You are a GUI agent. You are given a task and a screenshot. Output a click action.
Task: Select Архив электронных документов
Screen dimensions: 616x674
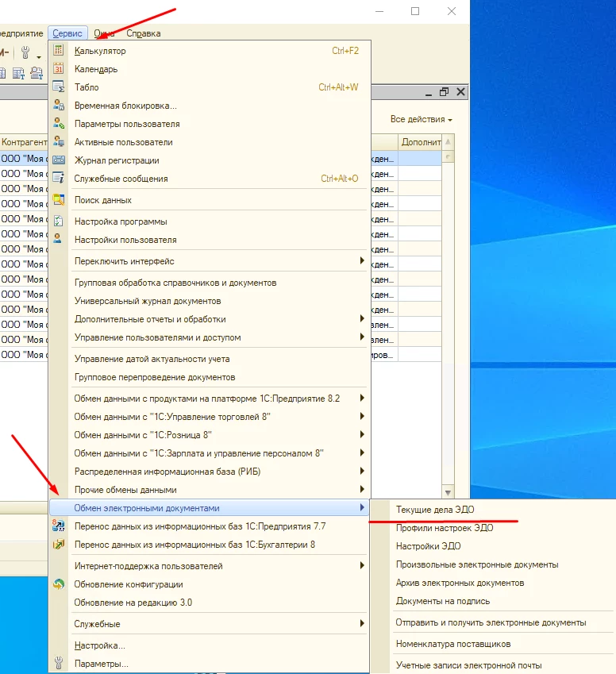click(x=460, y=583)
